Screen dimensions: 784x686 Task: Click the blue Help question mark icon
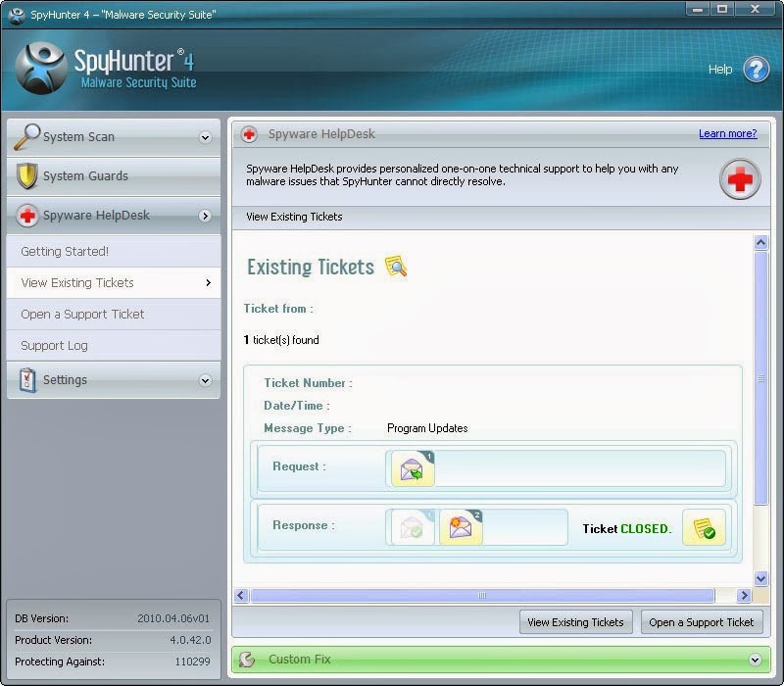coord(756,70)
